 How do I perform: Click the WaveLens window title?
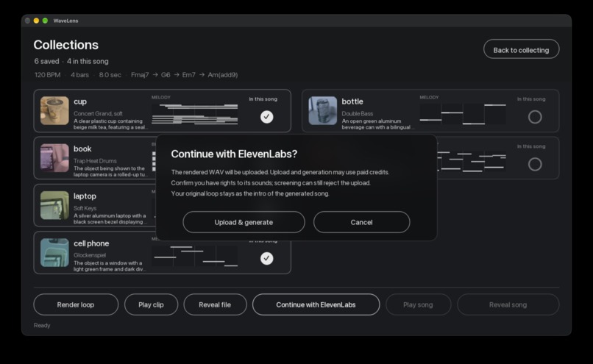point(65,21)
